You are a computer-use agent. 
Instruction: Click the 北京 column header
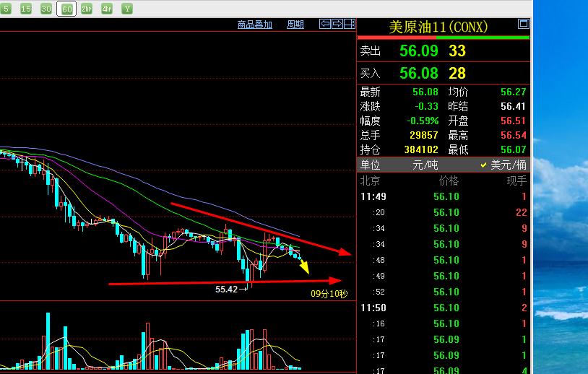(x=370, y=181)
